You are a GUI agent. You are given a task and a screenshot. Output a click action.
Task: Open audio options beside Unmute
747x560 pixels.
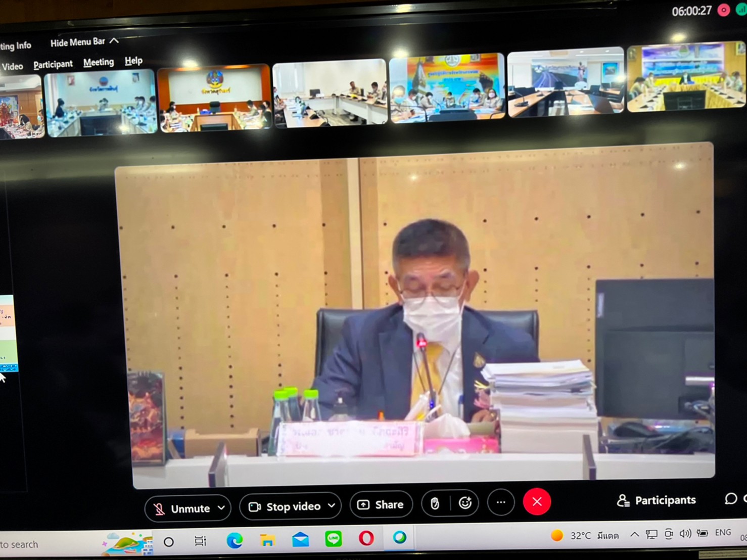point(220,508)
